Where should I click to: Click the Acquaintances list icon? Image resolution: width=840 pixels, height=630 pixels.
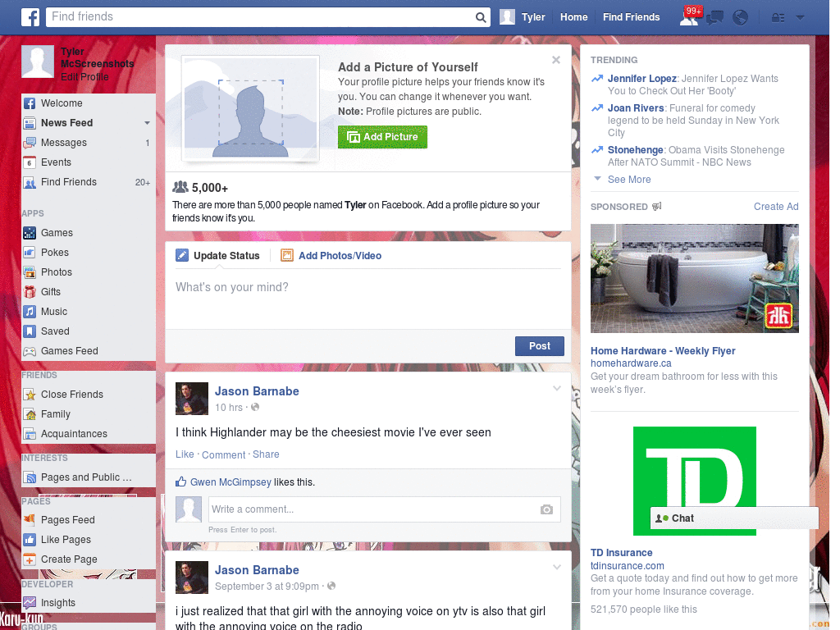point(30,434)
